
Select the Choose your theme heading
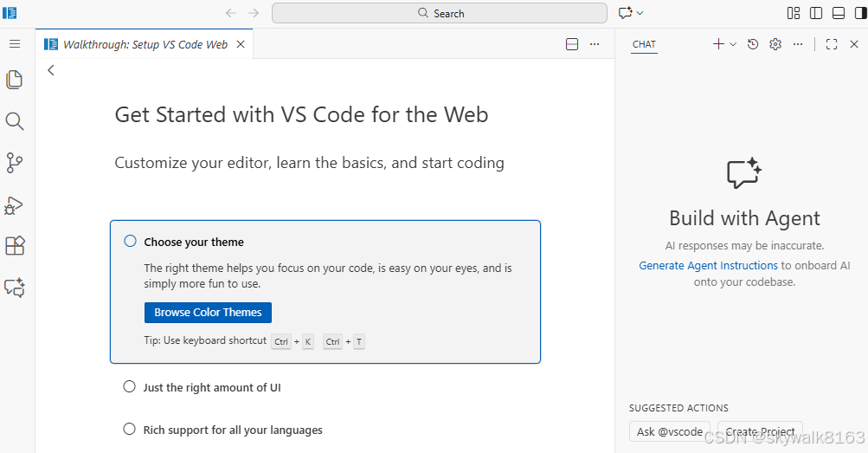click(x=194, y=242)
